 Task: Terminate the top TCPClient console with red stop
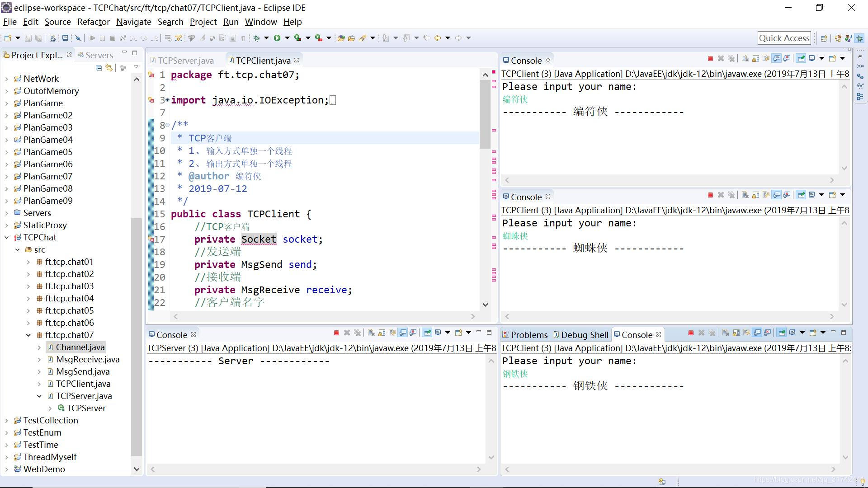click(710, 58)
